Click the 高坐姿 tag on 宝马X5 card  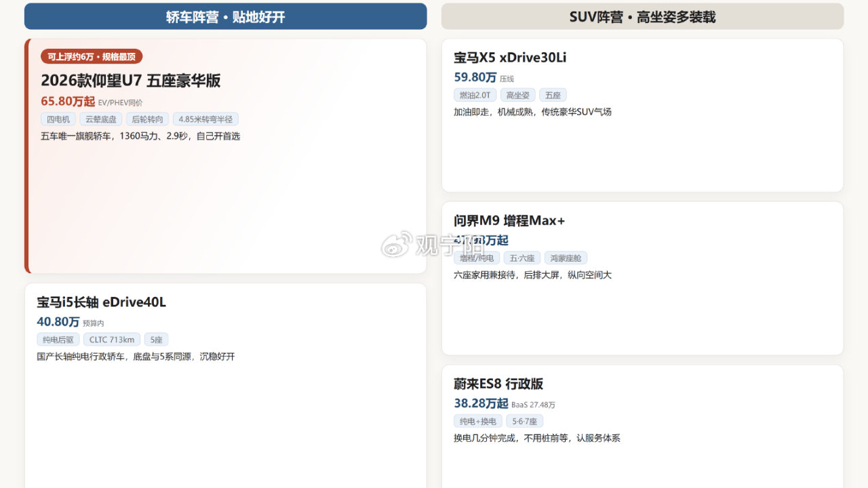point(518,95)
